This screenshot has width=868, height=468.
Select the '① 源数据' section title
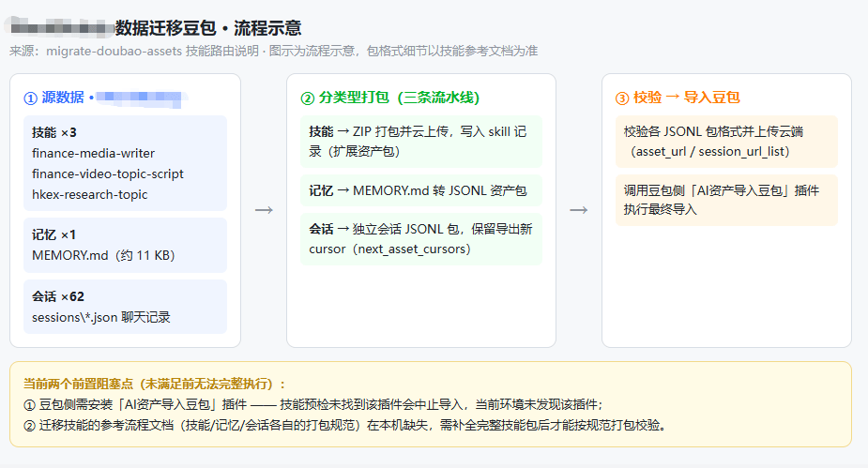click(x=53, y=98)
